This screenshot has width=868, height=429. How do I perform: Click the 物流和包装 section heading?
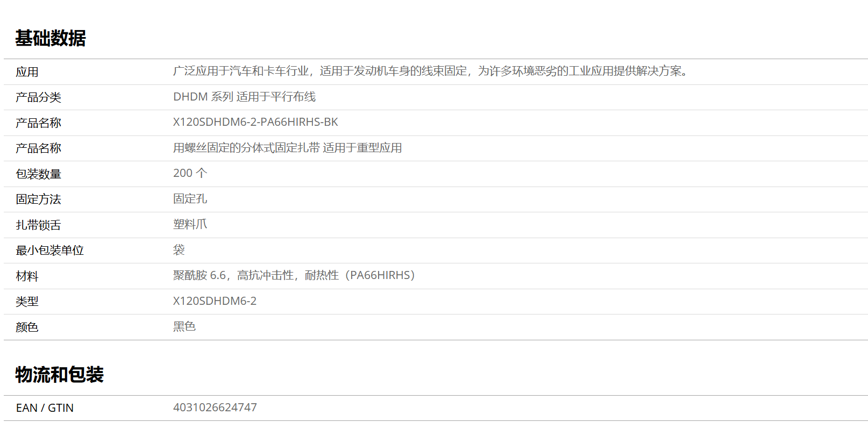tap(59, 375)
